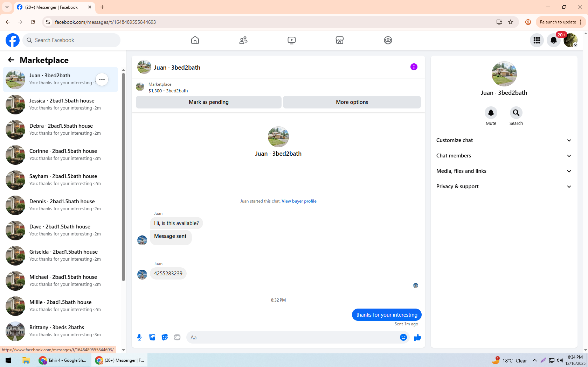This screenshot has width=588, height=367.
Task: Click Mark as pending button
Action: point(209,102)
